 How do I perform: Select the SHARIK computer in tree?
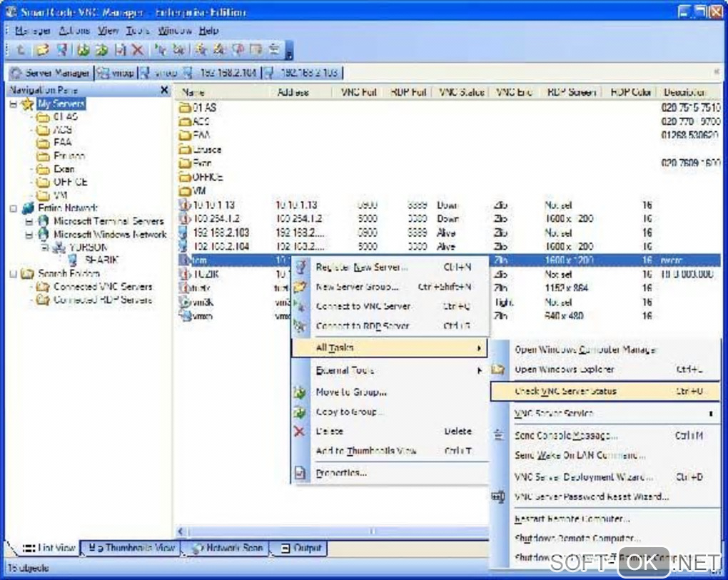[101, 260]
